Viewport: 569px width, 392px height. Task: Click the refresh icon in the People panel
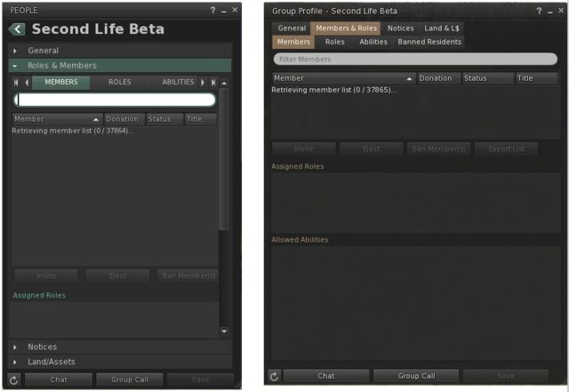13,380
